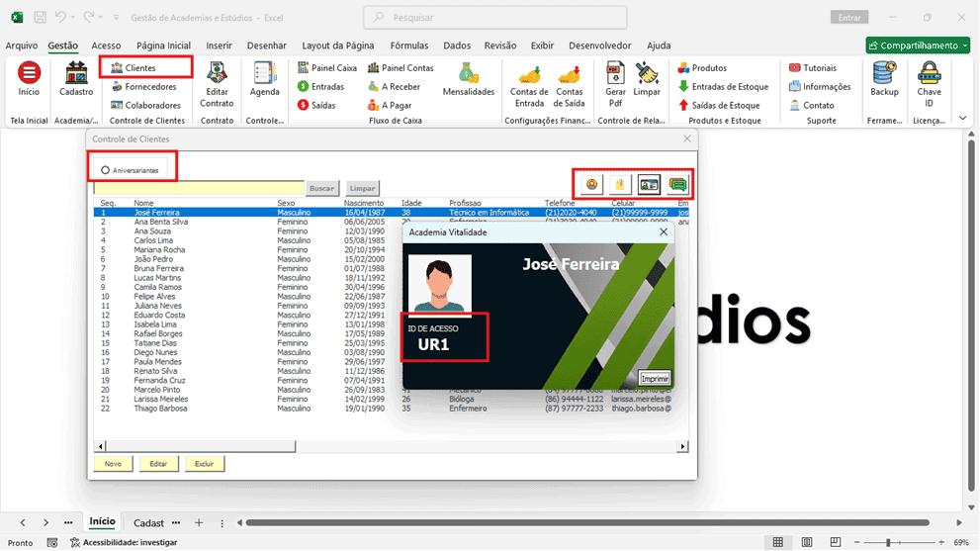Click the green chat message icon
The image size is (980, 551).
(677, 185)
